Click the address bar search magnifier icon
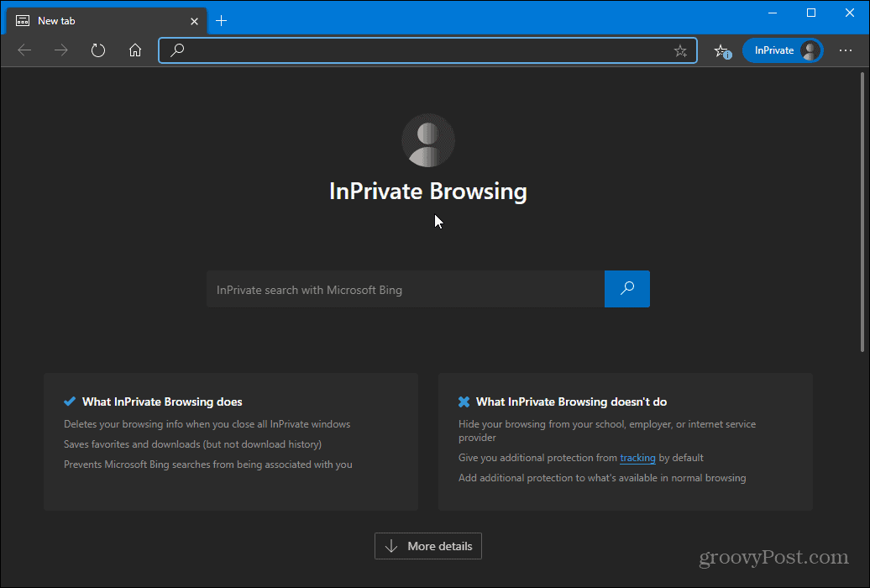 pos(177,50)
